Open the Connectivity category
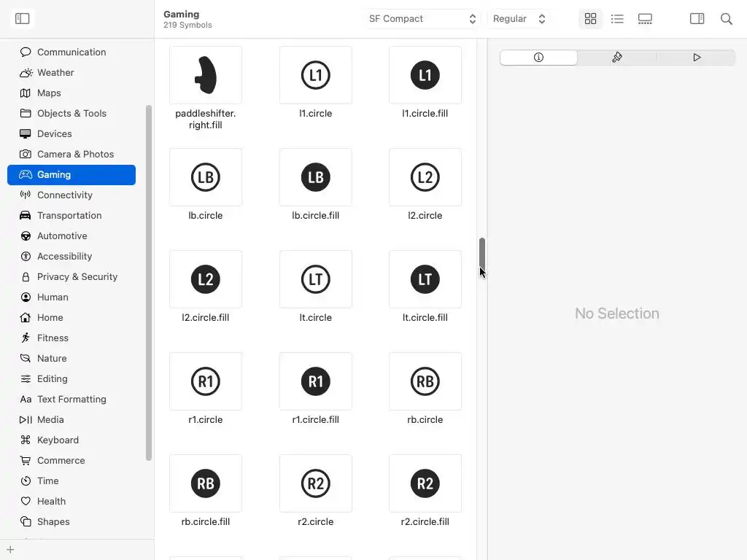This screenshot has width=747, height=560. point(71,195)
